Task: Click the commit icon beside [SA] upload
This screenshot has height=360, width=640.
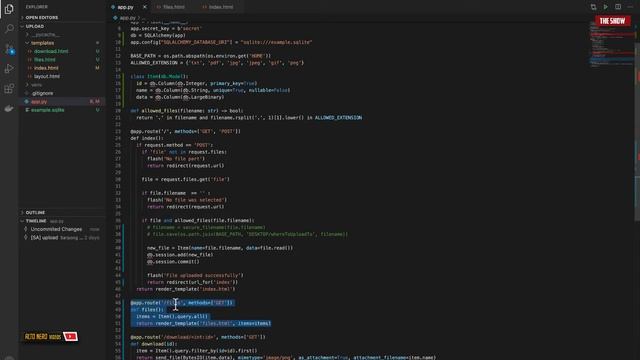Action: (x=26, y=238)
